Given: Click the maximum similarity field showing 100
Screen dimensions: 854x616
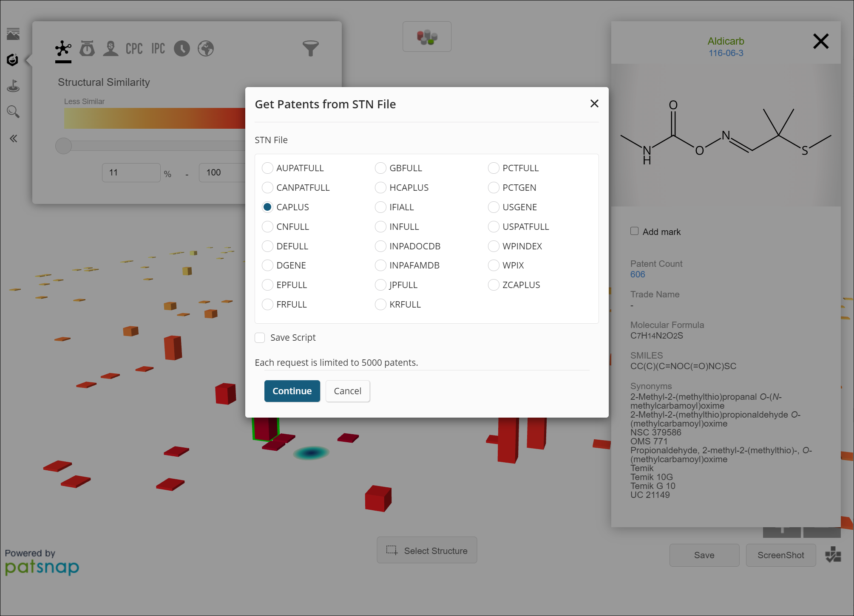Looking at the screenshot, I should click(222, 173).
